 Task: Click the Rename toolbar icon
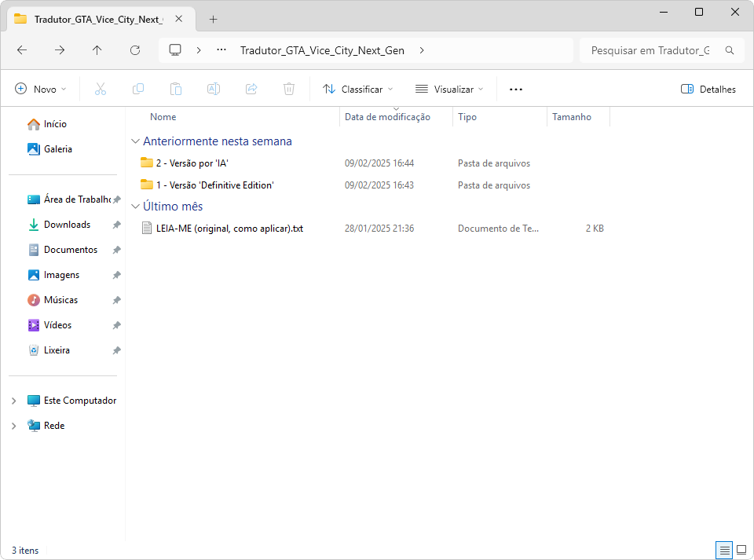click(x=214, y=89)
